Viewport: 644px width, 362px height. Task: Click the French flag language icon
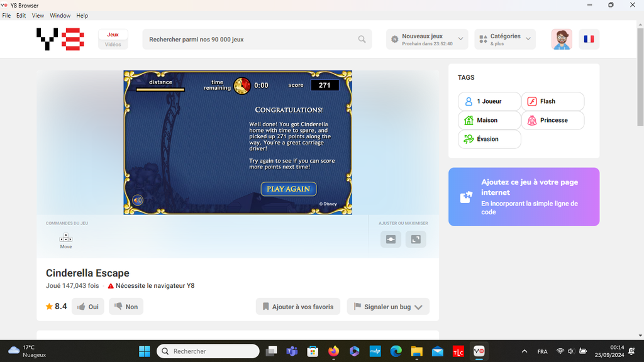coord(589,39)
